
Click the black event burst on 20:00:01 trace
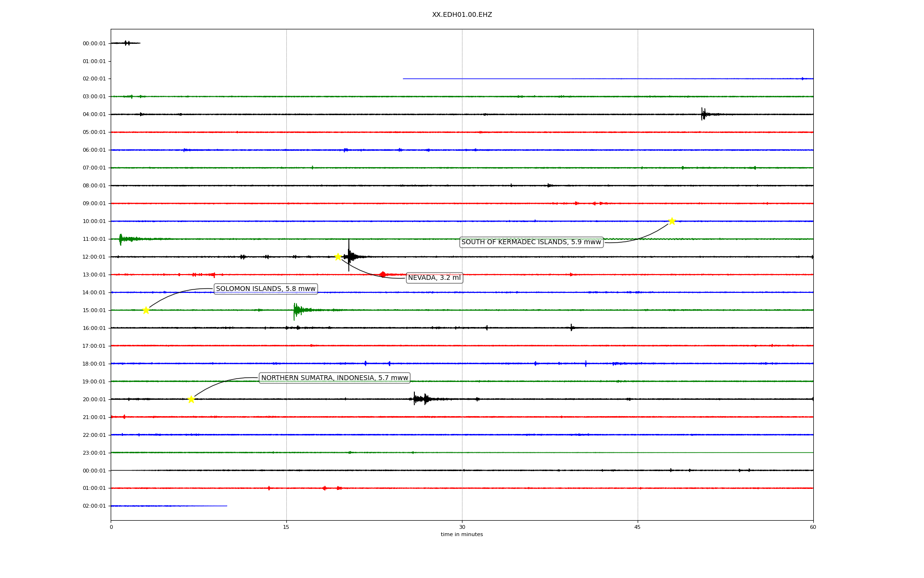[420, 399]
